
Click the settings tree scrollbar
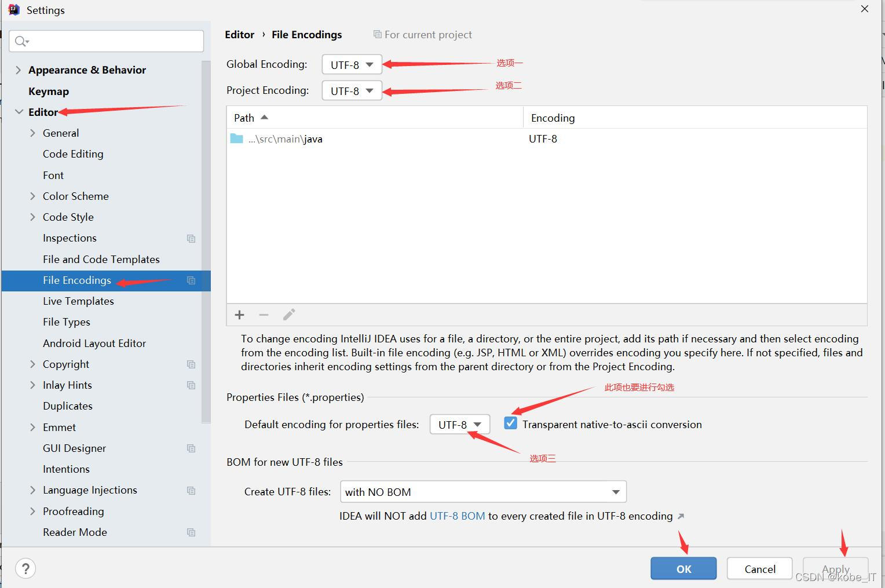(206, 242)
